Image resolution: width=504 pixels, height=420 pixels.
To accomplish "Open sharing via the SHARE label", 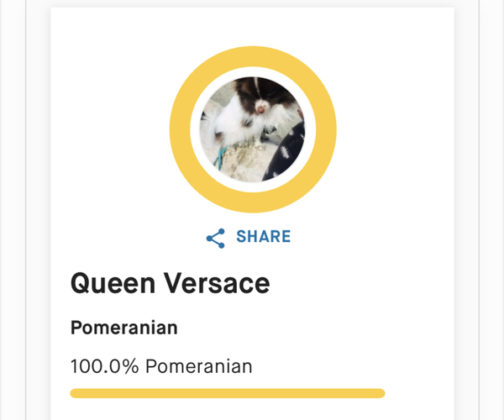I will [x=264, y=237].
